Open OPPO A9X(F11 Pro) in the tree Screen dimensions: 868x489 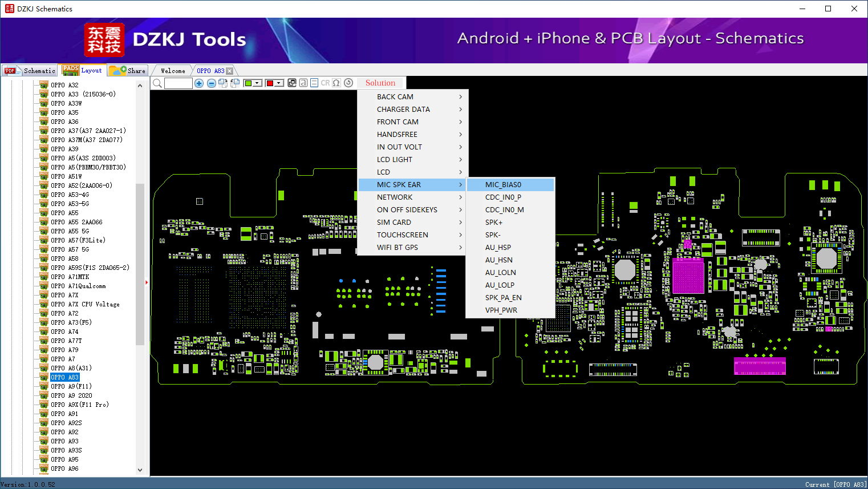[80, 405]
